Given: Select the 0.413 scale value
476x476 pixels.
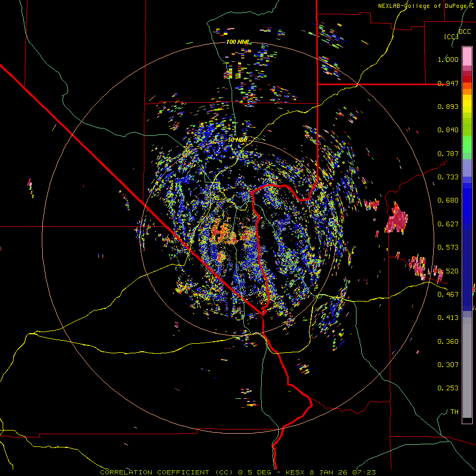Looking at the screenshot, I should pyautogui.click(x=448, y=318).
